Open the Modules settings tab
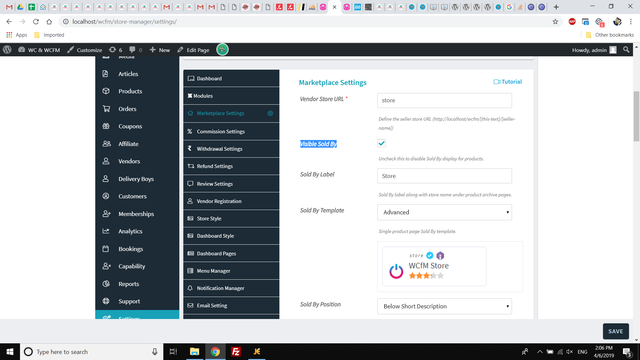This screenshot has height=360, width=640. coord(231,96)
